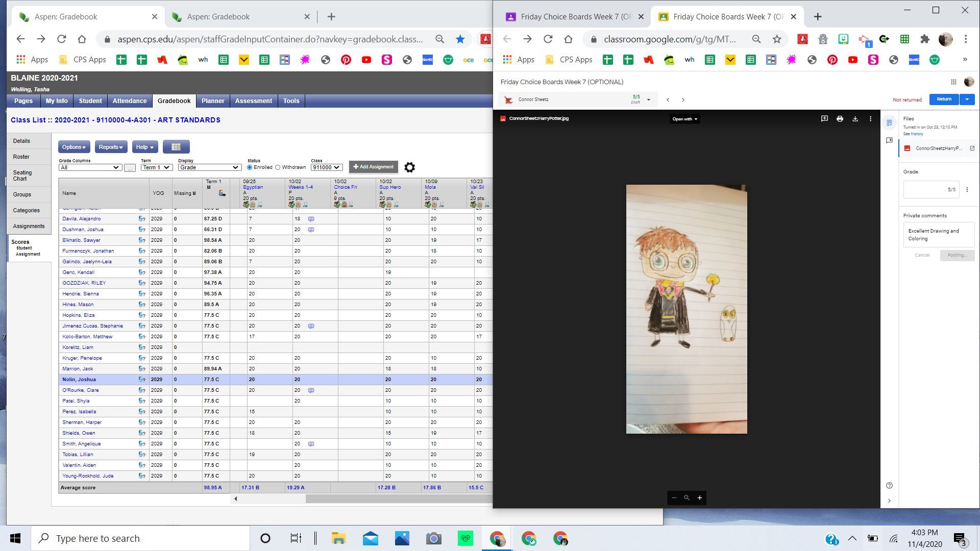Click the add comment icon in viewer toolbar
The image size is (980, 551).
tap(824, 119)
